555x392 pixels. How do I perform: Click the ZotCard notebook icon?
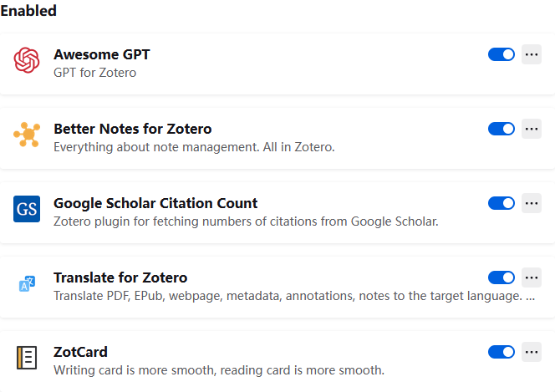[27, 358]
